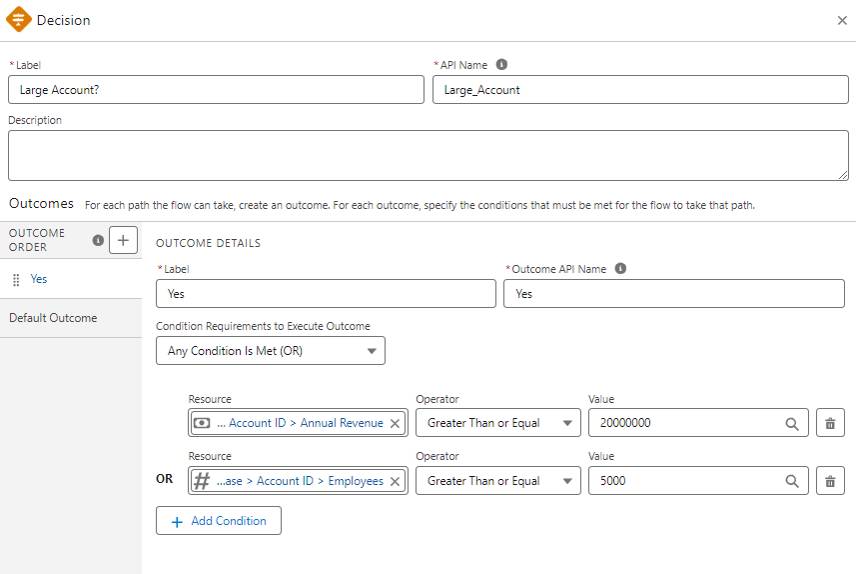Click into the empty Description text area
The height and width of the screenshot is (574, 856).
tap(428, 155)
